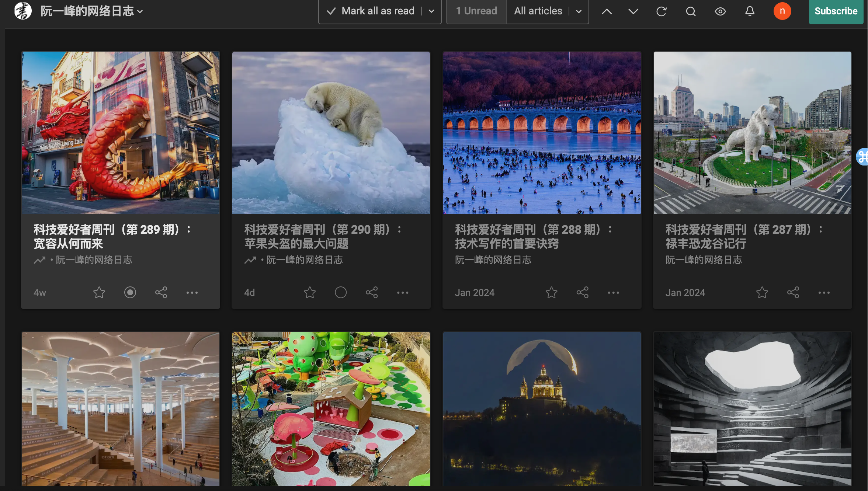
Task: Click the notifications bell icon
Action: [750, 11]
